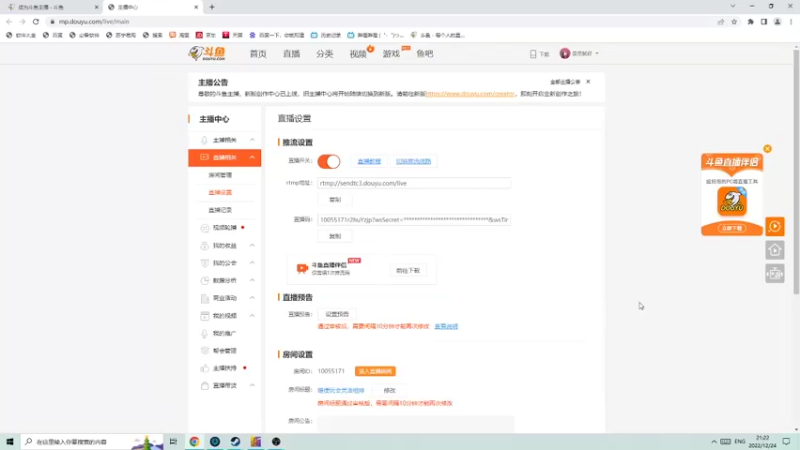Copy the rtmp address with its copy button
The height and width of the screenshot is (450, 800).
pos(335,199)
